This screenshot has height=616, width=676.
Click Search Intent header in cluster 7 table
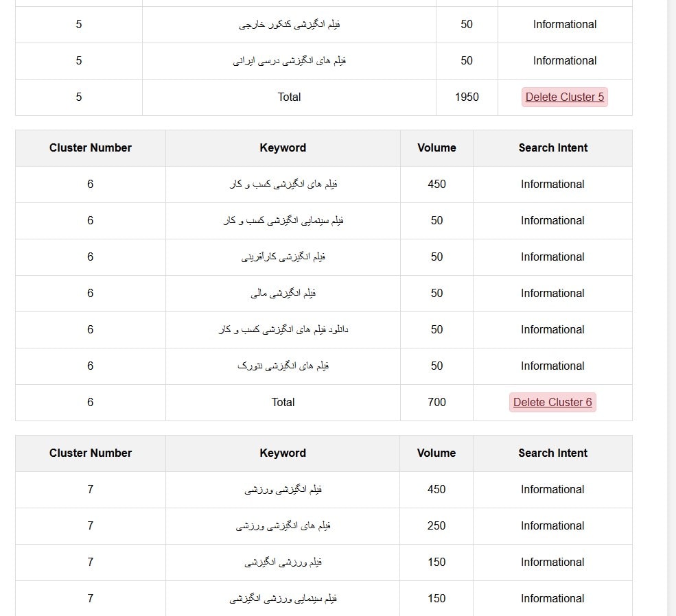(x=552, y=453)
